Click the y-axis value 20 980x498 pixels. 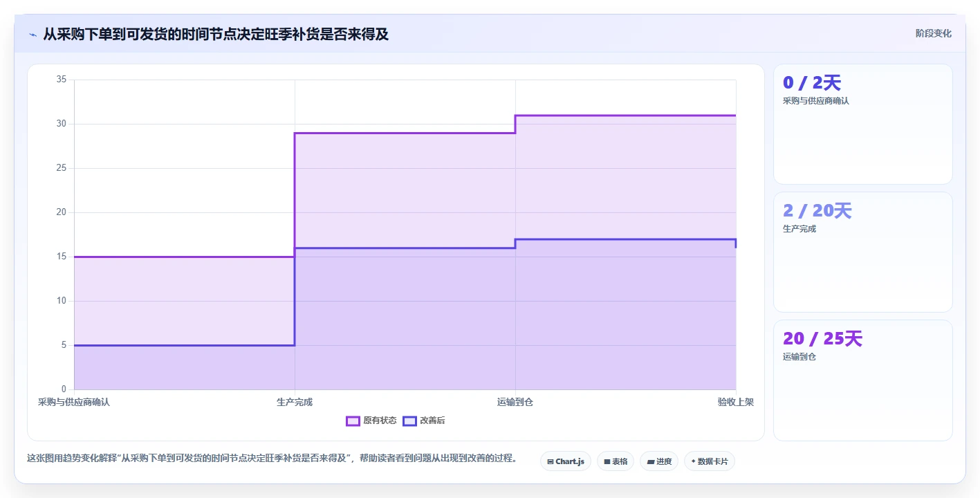(x=62, y=212)
